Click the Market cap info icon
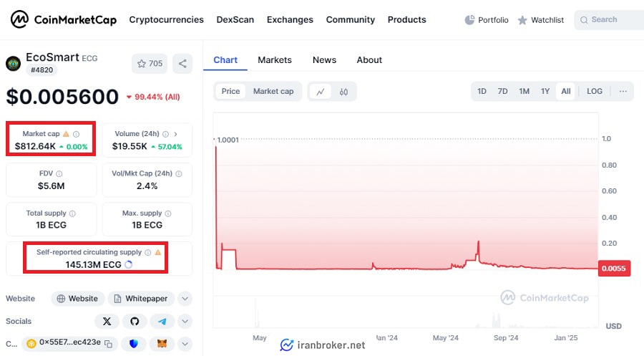644x356 pixels. tap(76, 134)
